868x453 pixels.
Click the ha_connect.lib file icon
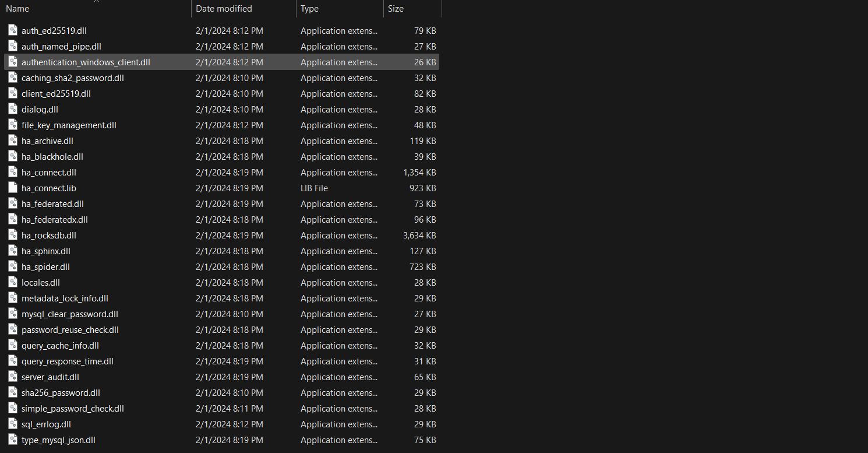pyautogui.click(x=13, y=188)
